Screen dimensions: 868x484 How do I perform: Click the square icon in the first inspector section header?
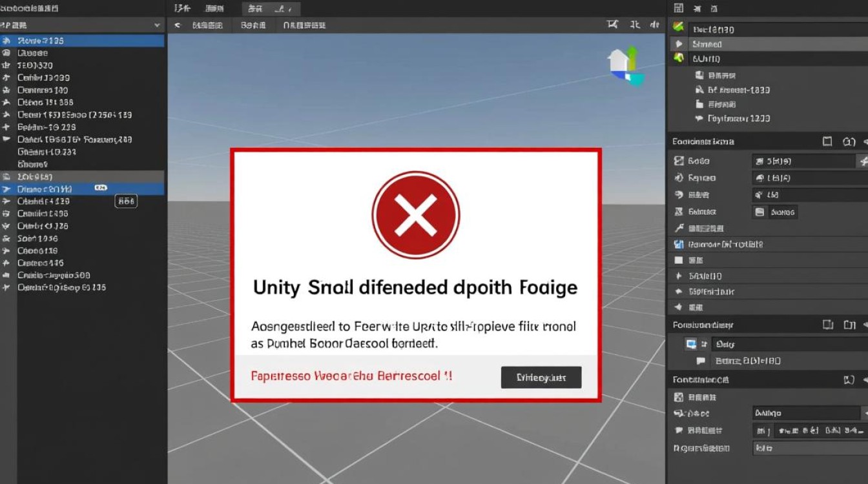(827, 141)
